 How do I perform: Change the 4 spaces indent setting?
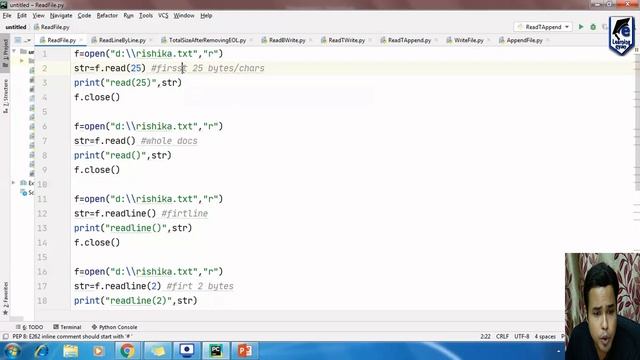tap(545, 336)
